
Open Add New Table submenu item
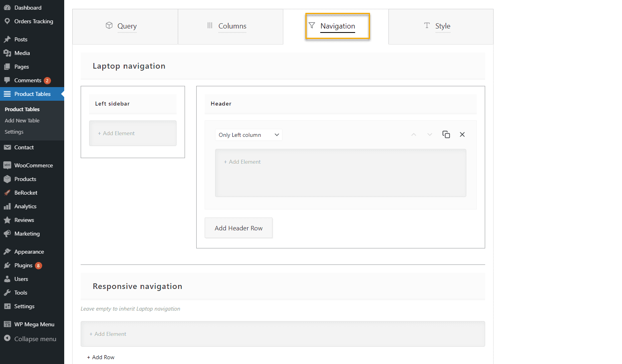click(x=22, y=120)
